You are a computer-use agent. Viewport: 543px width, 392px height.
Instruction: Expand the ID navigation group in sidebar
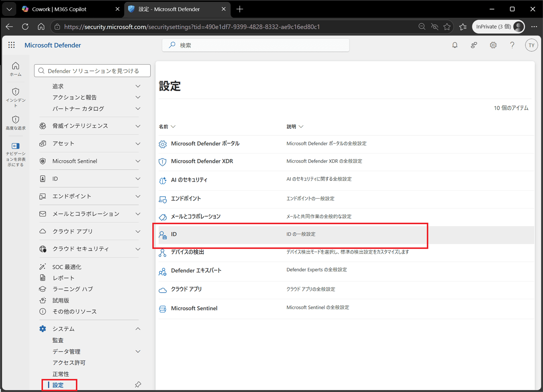(x=138, y=179)
